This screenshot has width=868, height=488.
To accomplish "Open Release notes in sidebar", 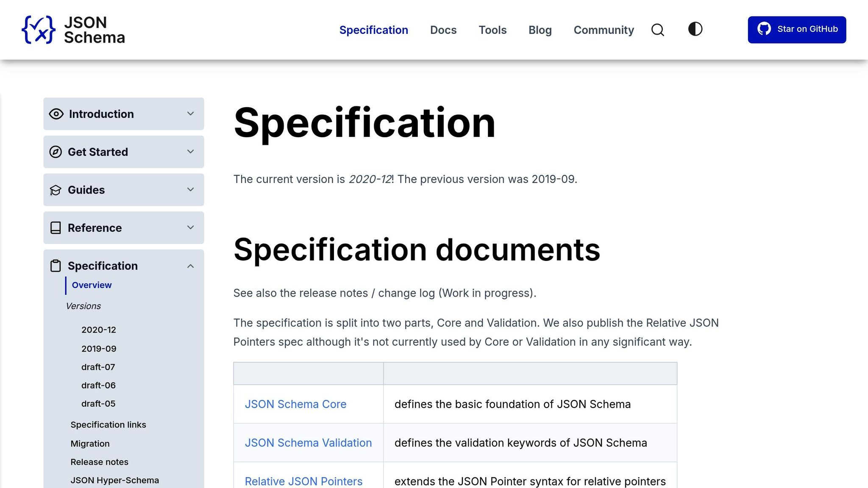I will click(x=99, y=462).
